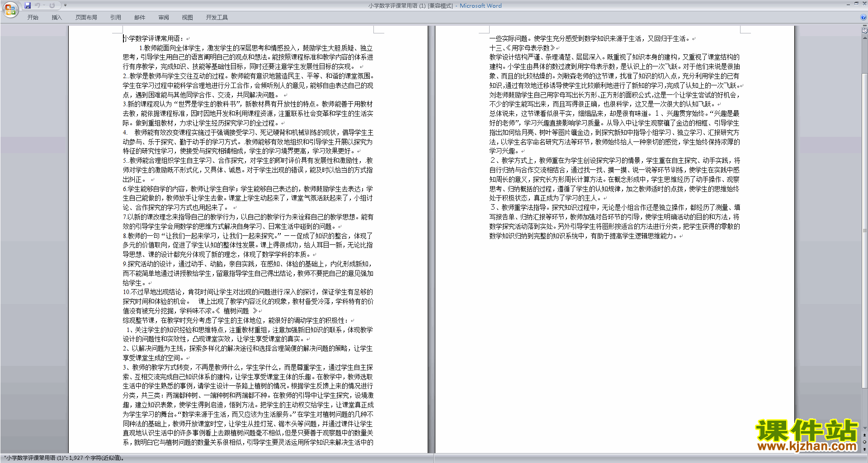Open the 开发工具 ribbon tab

click(217, 17)
